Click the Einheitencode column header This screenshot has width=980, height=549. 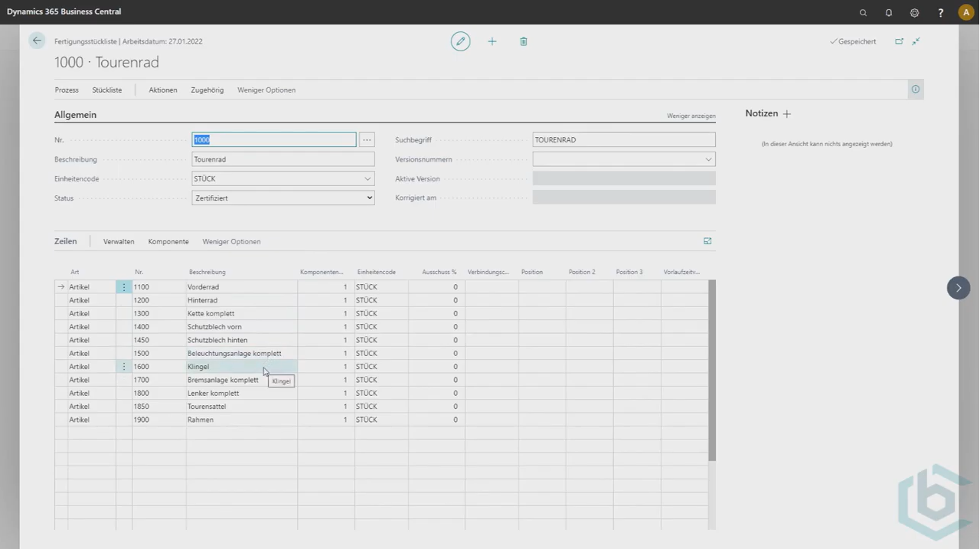[x=376, y=272]
